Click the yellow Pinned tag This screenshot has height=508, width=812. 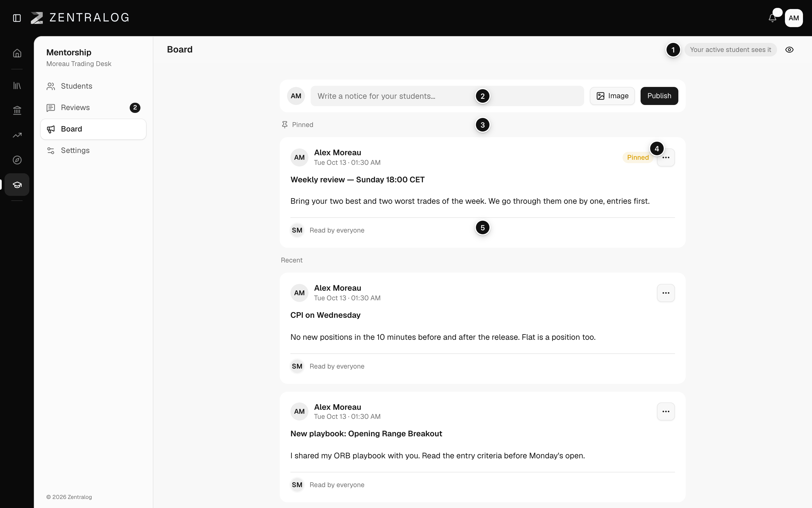point(637,157)
